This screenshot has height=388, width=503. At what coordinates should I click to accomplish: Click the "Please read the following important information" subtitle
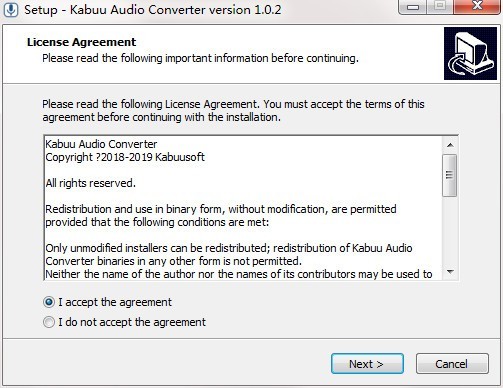[x=200, y=58]
